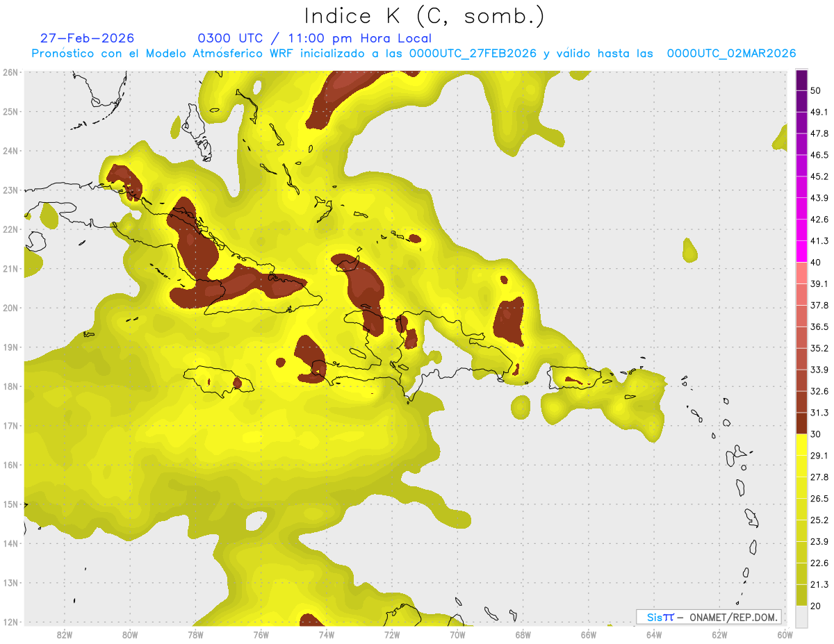Click the "17N" latitude label
Image resolution: width=834 pixels, height=644 pixels.
(10, 426)
